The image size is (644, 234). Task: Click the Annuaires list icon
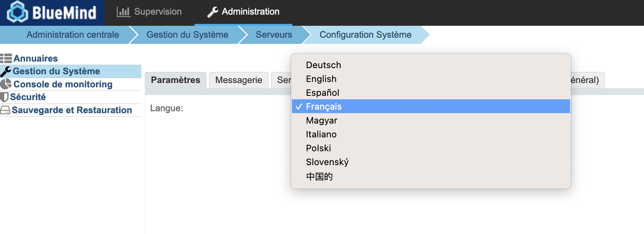tap(6, 58)
